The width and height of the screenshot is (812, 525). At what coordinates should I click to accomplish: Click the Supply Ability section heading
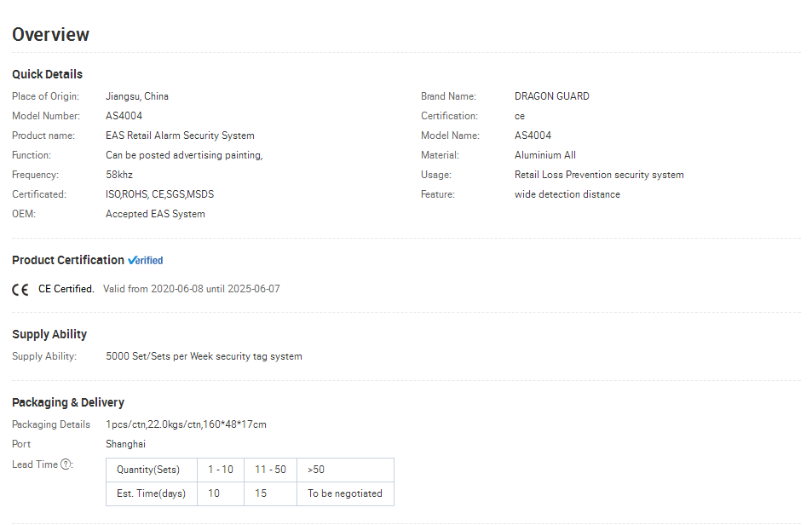[49, 334]
